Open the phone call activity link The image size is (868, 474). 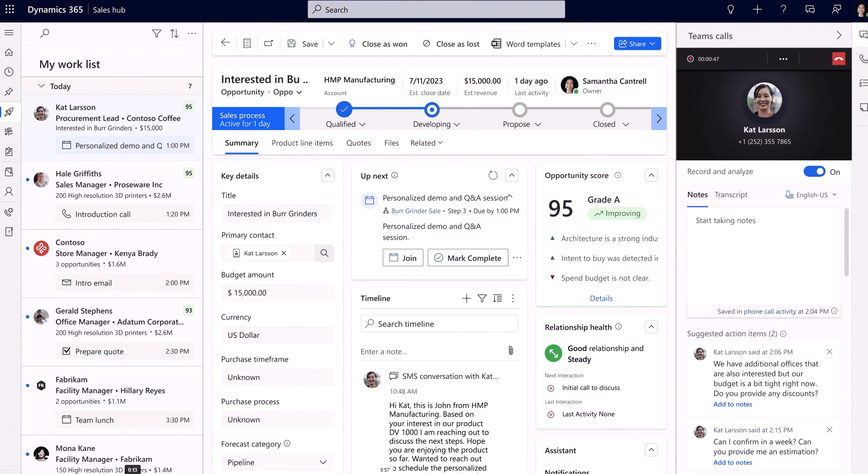[770, 311]
